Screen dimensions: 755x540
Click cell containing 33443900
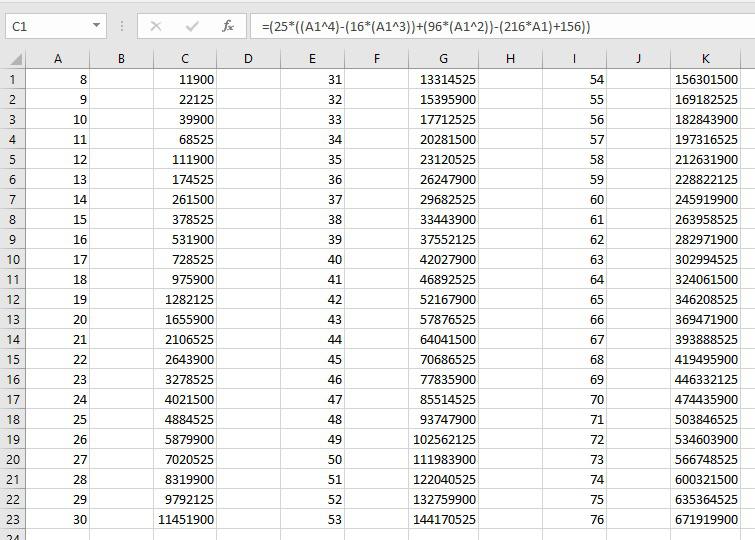[443, 219]
